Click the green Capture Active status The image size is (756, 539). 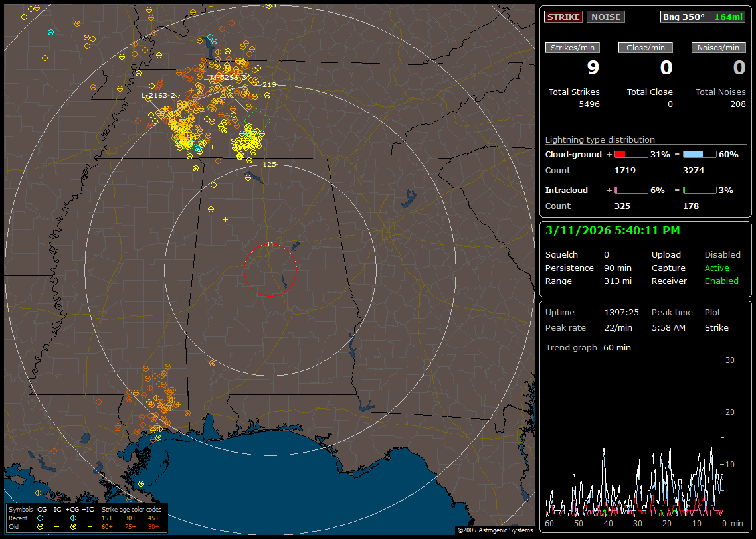(717, 268)
